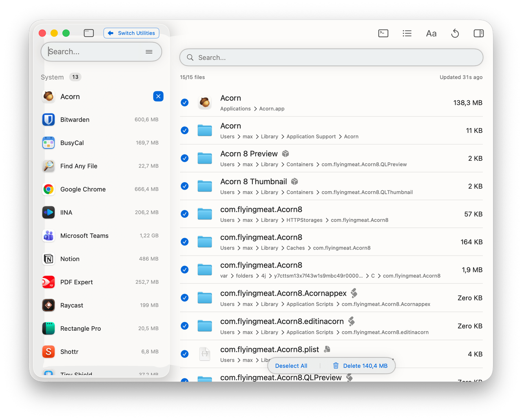Image resolution: width=522 pixels, height=420 pixels.
Task: Click script badge beside com.flyingmeat.Acorn8.editinacorn
Action: coord(351,321)
